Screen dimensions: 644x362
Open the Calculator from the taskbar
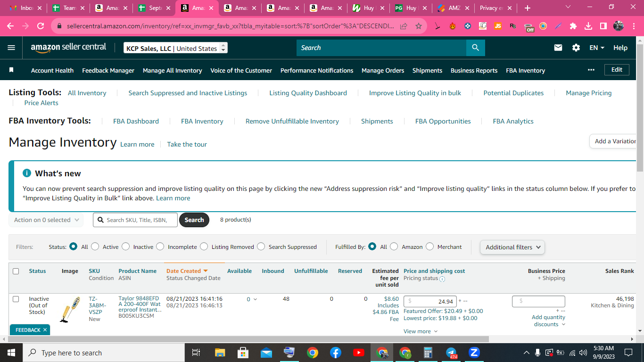pyautogui.click(x=428, y=353)
